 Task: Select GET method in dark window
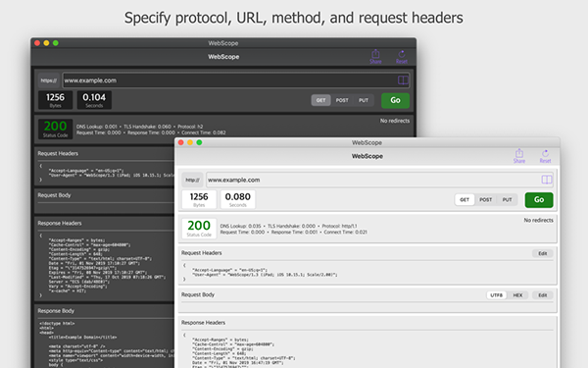pos(321,100)
